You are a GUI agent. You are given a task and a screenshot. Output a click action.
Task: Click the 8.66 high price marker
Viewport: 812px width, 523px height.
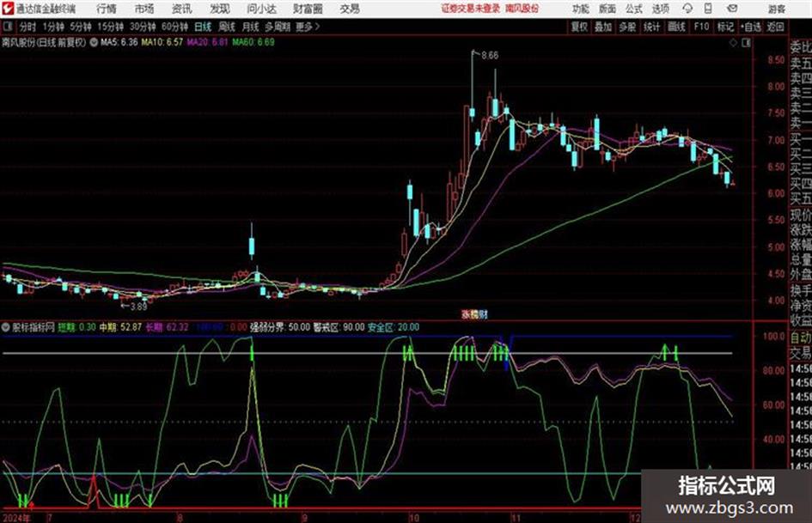[x=490, y=56]
